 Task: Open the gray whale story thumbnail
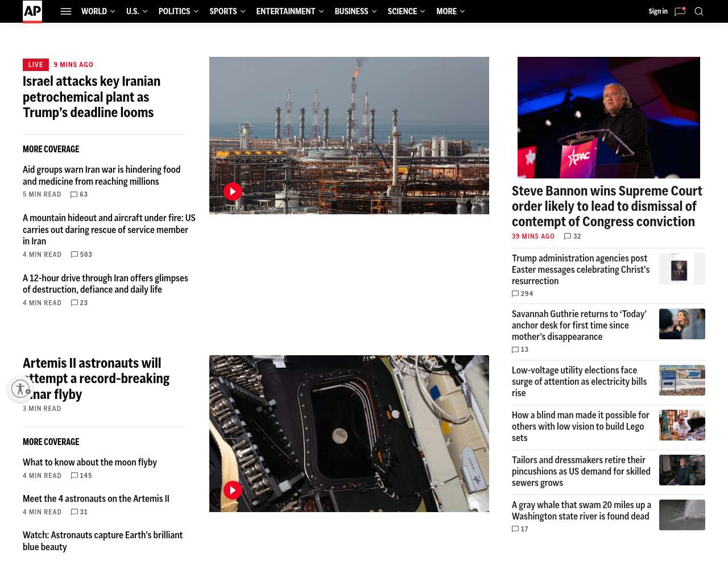coord(682,515)
